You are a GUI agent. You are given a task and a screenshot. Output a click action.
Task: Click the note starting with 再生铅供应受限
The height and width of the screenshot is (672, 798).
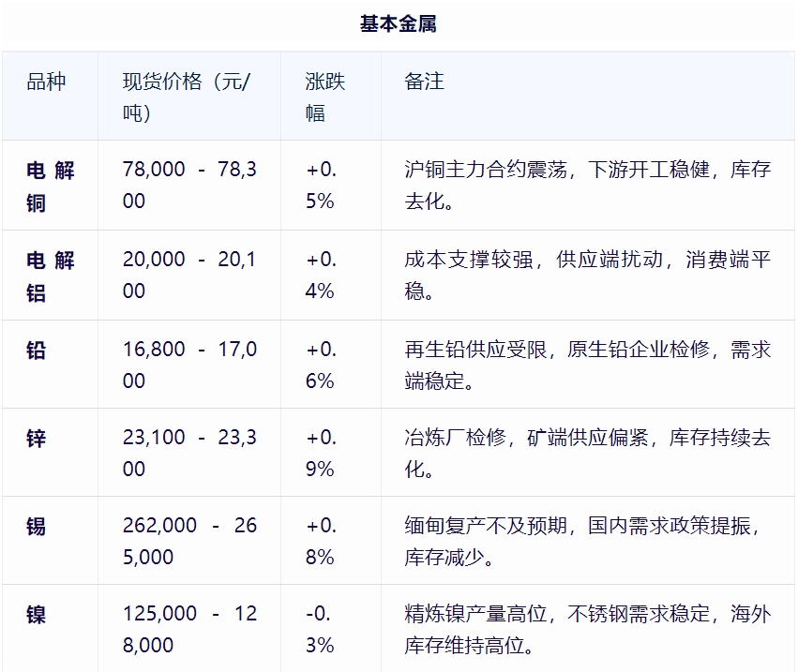point(587,365)
